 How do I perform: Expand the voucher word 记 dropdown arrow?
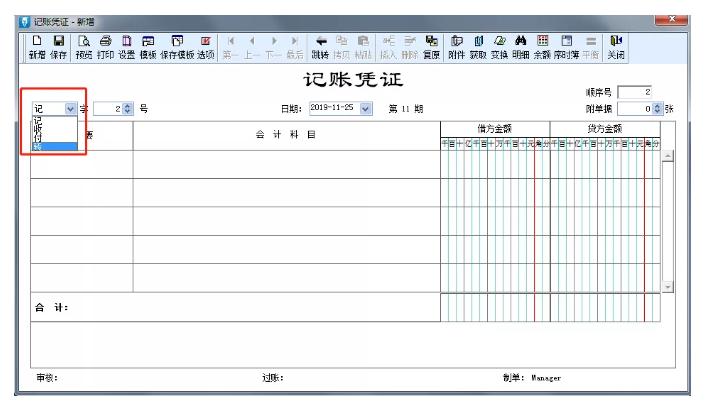click(x=70, y=109)
